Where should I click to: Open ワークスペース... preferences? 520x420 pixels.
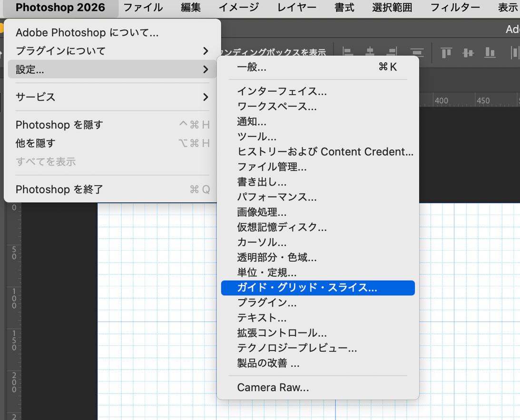coord(318,107)
